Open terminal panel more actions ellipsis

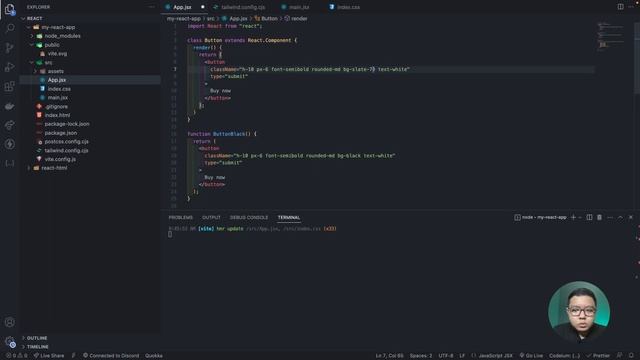click(610, 217)
